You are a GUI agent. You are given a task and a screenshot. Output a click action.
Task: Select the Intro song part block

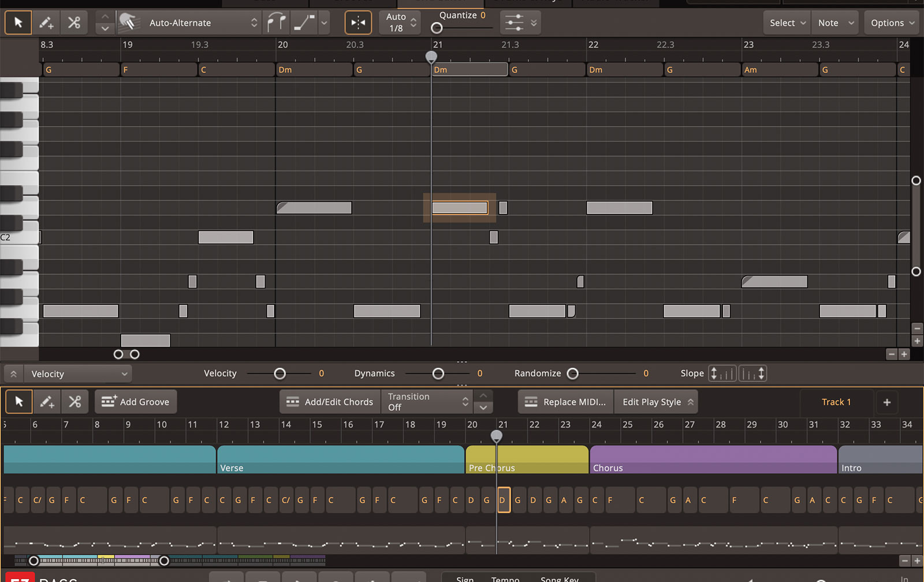coord(881,459)
